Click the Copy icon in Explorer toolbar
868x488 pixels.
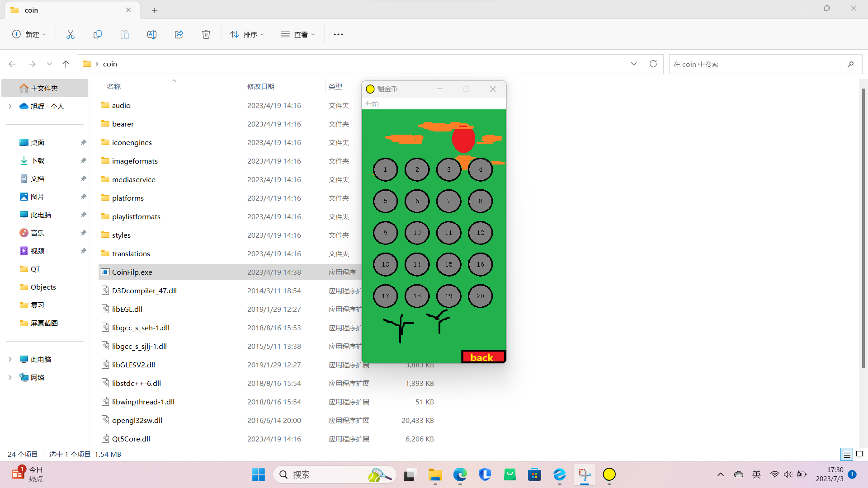98,34
